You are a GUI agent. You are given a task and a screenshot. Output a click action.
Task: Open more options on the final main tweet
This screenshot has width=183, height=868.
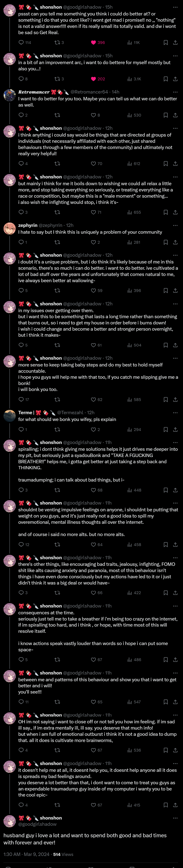point(175,818)
